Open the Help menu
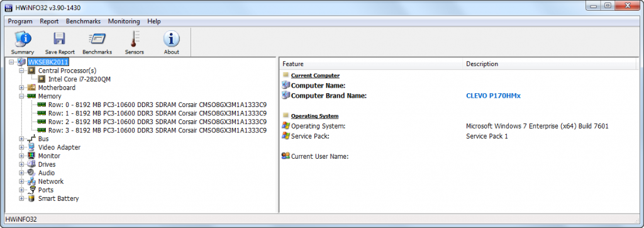 tap(154, 21)
